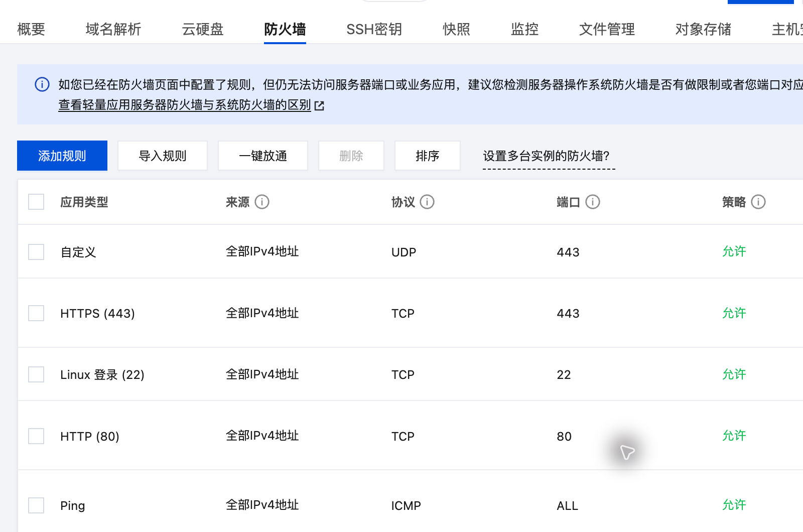The height and width of the screenshot is (532, 803).
Task: Switch to the 快照 tab
Action: 457,29
